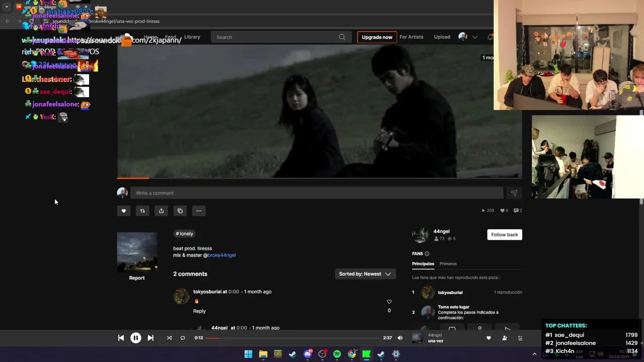Seek within the track waveform progress line
This screenshot has height=362, width=644.
319,177
